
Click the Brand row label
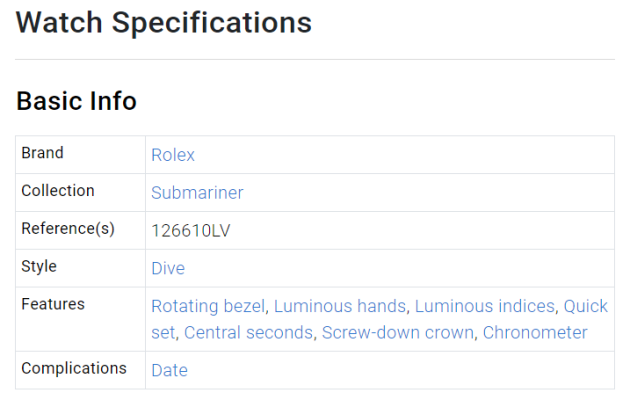pos(43,153)
